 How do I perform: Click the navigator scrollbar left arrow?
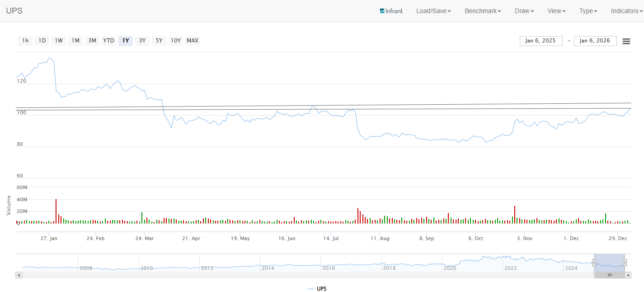[x=19, y=275]
